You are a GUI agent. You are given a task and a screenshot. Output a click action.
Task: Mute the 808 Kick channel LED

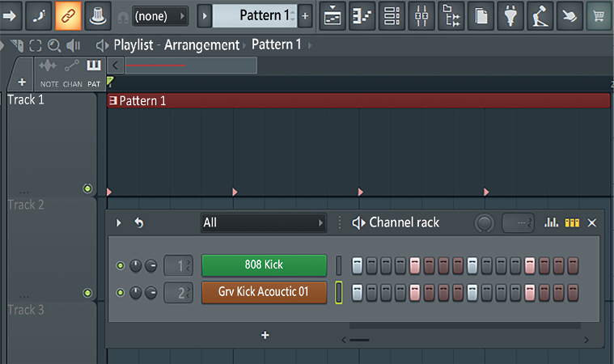[121, 266]
